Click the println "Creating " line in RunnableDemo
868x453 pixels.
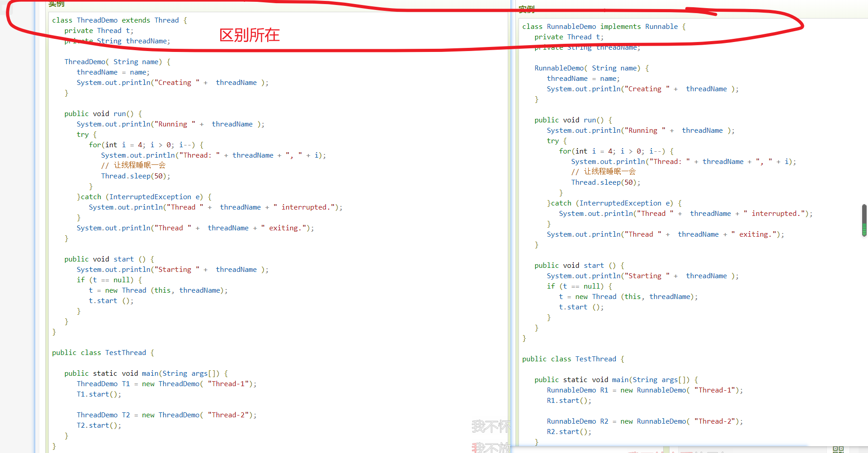643,89
